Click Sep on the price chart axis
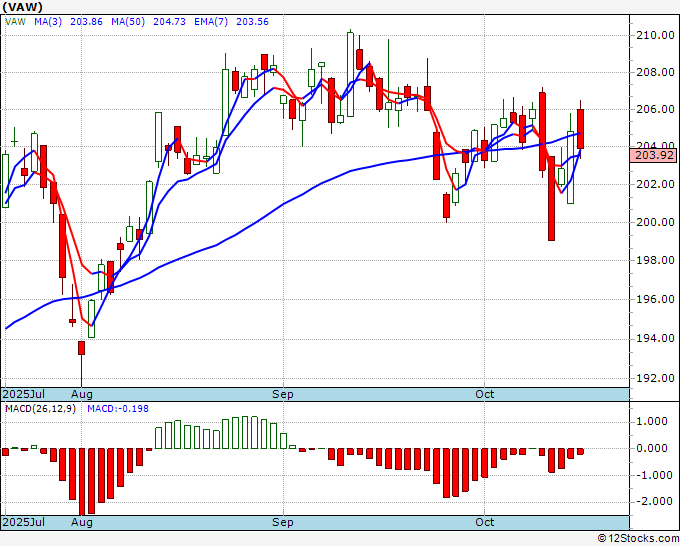 click(x=283, y=394)
